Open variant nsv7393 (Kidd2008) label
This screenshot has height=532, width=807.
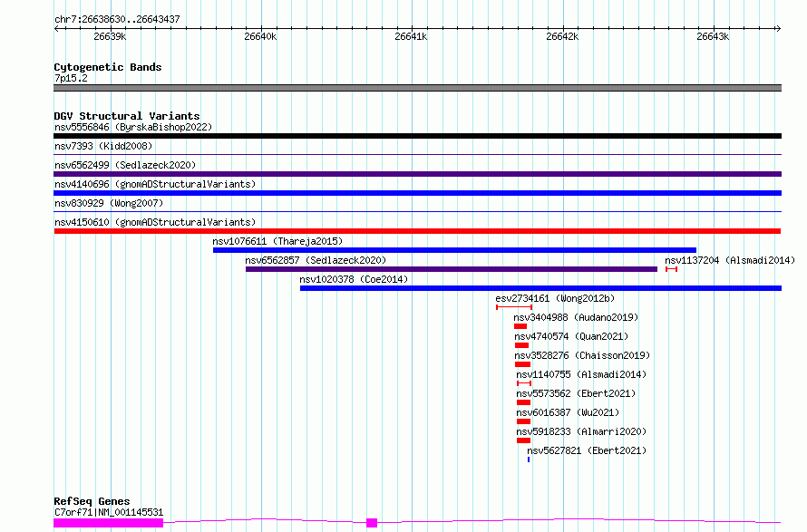click(x=103, y=146)
